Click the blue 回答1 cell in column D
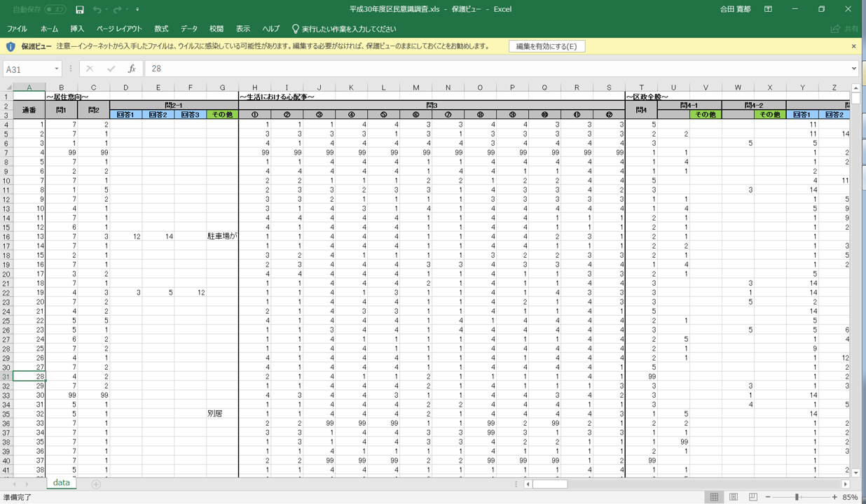 tap(126, 115)
